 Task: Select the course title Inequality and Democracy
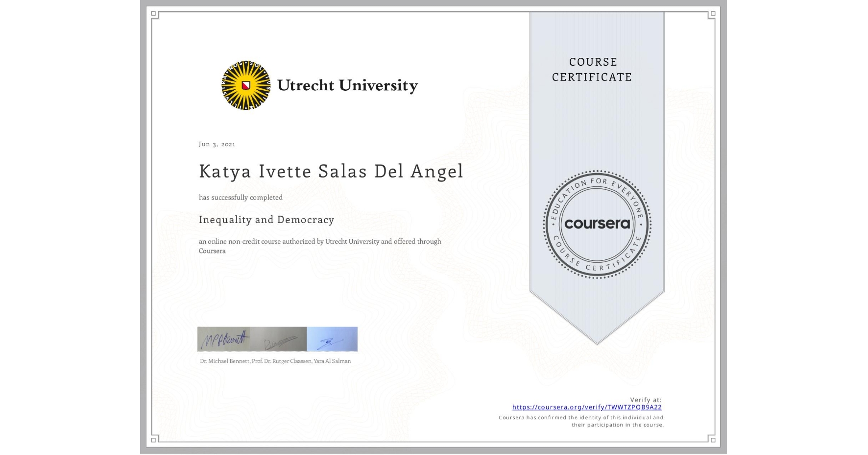click(x=266, y=220)
